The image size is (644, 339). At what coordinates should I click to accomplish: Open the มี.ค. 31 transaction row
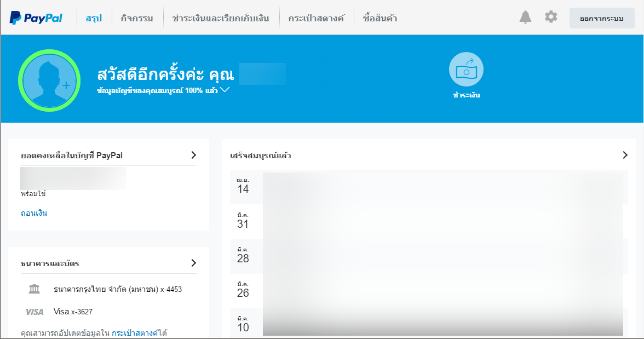click(x=429, y=221)
